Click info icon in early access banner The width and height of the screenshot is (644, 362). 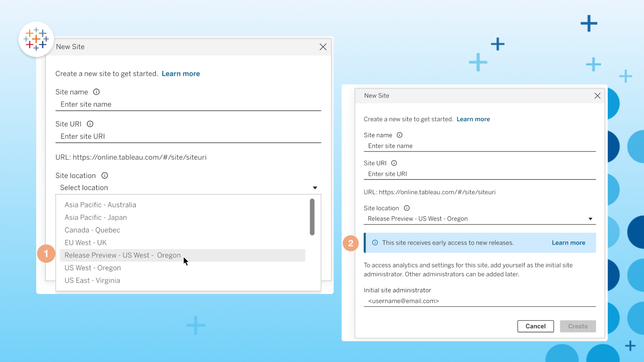point(375,243)
